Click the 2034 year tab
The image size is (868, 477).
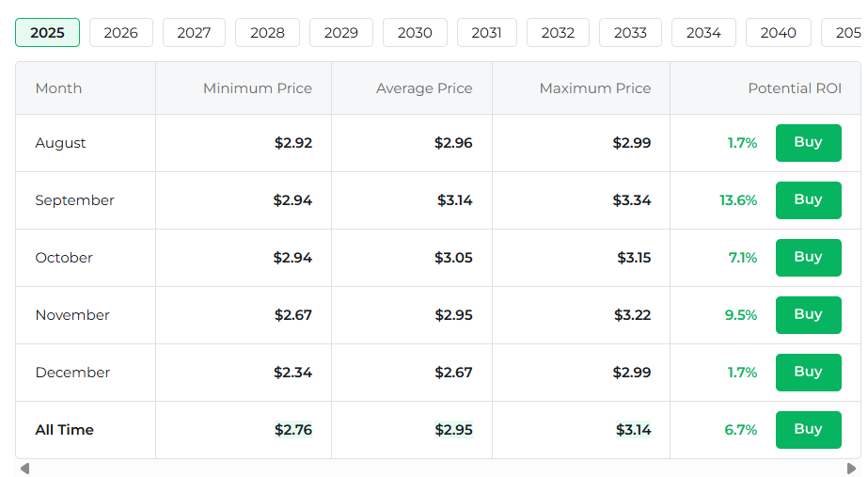[703, 33]
